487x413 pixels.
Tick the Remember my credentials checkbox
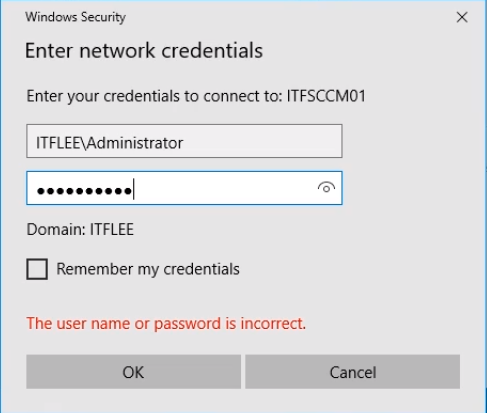[x=37, y=269]
